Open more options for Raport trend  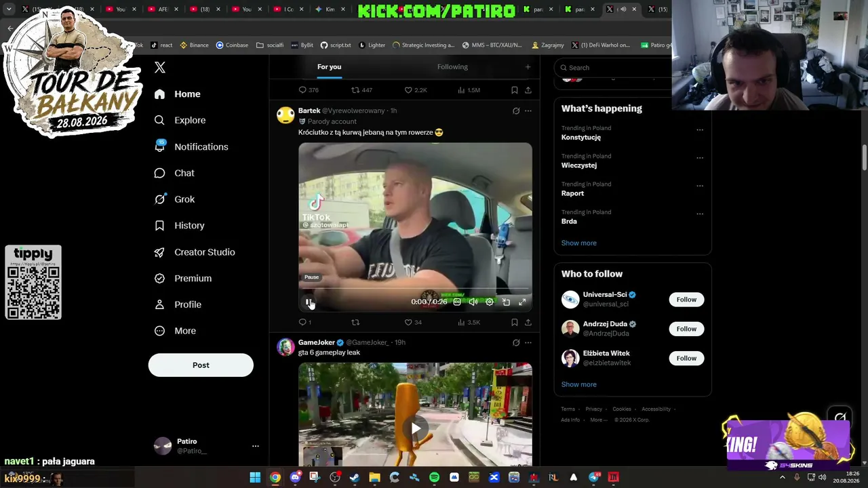click(700, 186)
